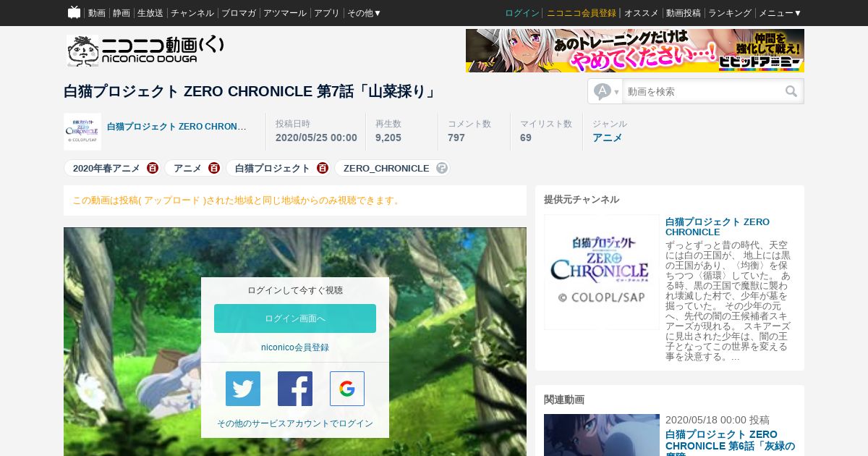Click the posting date 2020/05/25 00:00

pos(316,138)
